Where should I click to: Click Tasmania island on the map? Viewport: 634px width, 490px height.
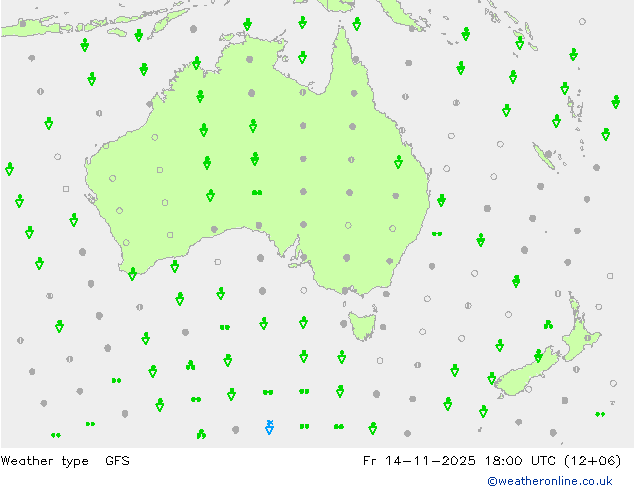pyautogui.click(x=363, y=325)
